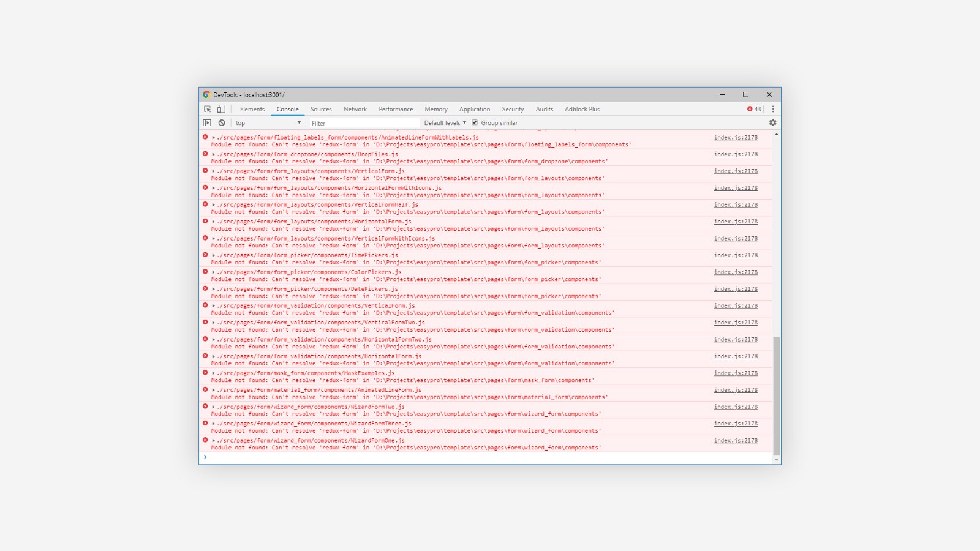980x551 pixels.
Task: Select the Console tab
Action: click(288, 109)
